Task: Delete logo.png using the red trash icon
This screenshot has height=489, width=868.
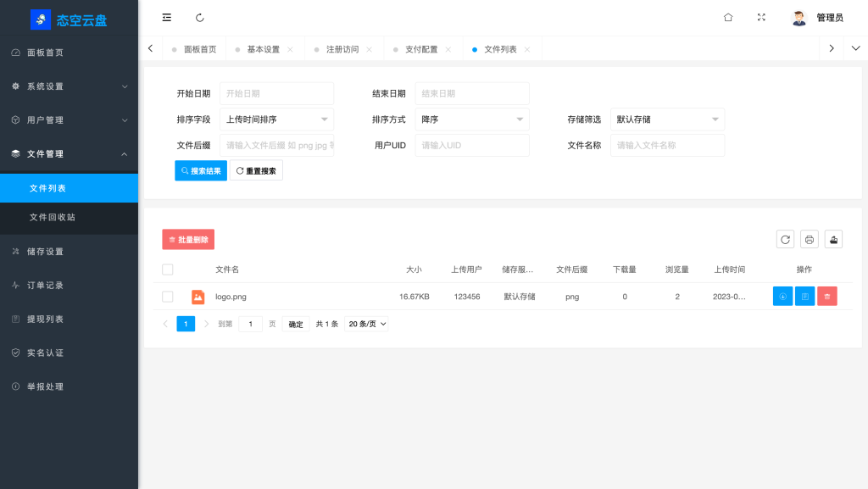Action: click(826, 296)
